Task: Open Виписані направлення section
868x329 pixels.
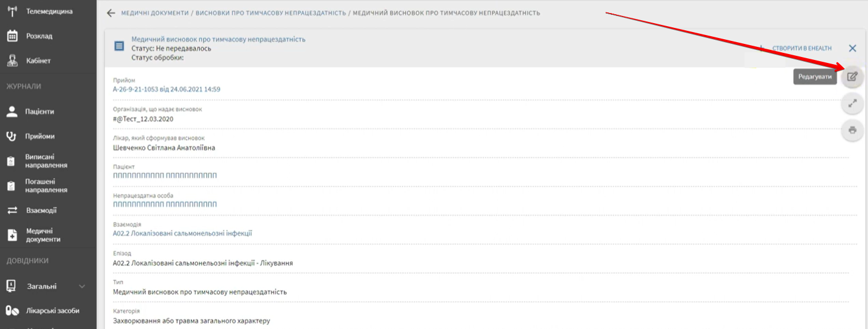Action: pos(46,161)
